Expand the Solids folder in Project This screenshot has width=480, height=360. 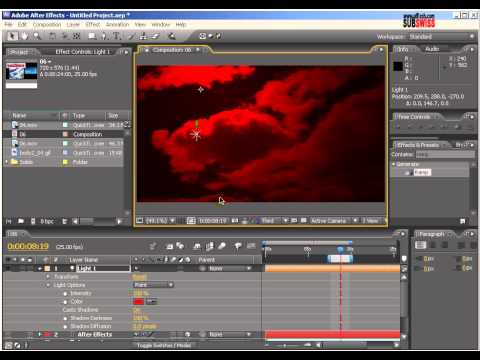7,162
